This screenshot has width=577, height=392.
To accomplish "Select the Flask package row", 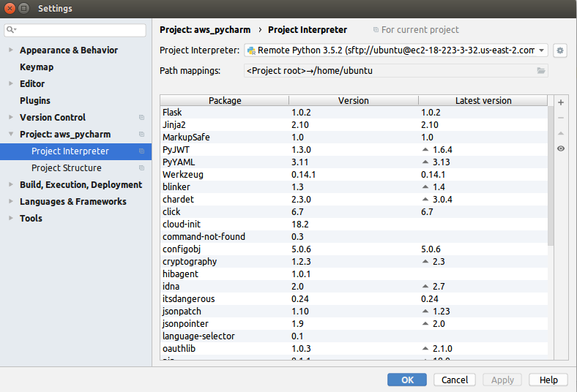I will pyautogui.click(x=354, y=113).
